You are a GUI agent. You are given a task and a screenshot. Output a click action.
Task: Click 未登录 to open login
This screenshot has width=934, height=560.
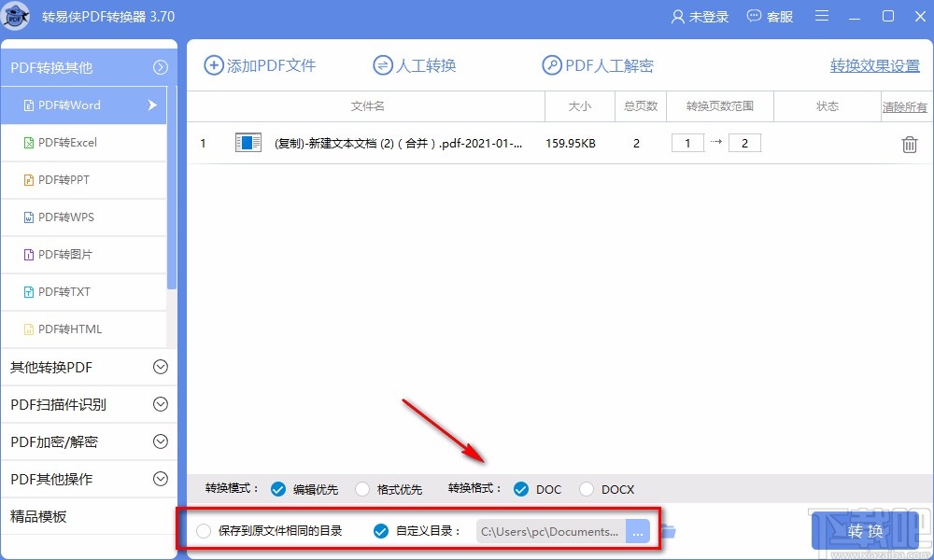(700, 16)
